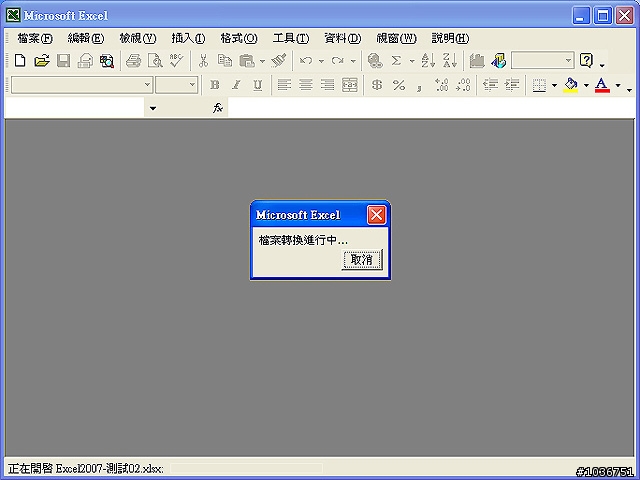The width and height of the screenshot is (640, 480).
Task: Click the Spelling check icon
Action: (176, 61)
